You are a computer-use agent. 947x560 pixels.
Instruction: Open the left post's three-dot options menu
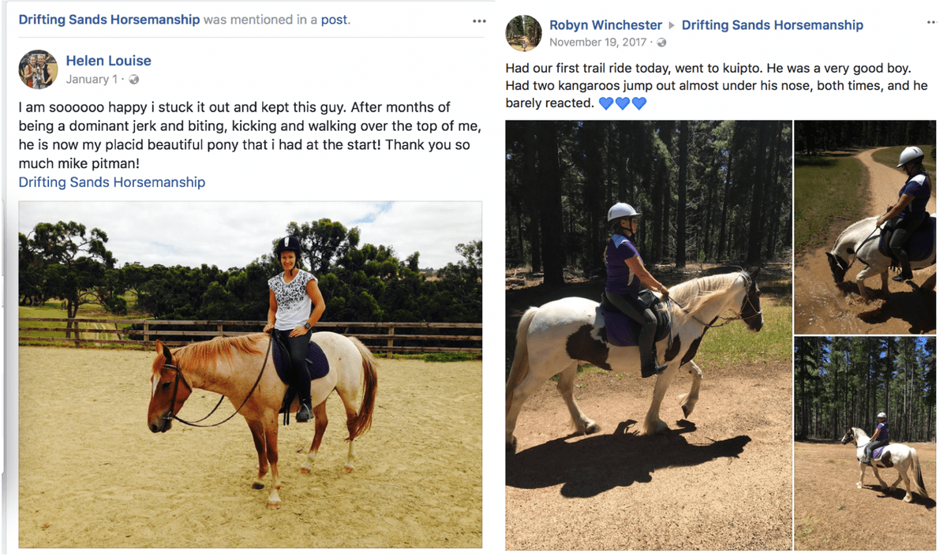coord(479,21)
